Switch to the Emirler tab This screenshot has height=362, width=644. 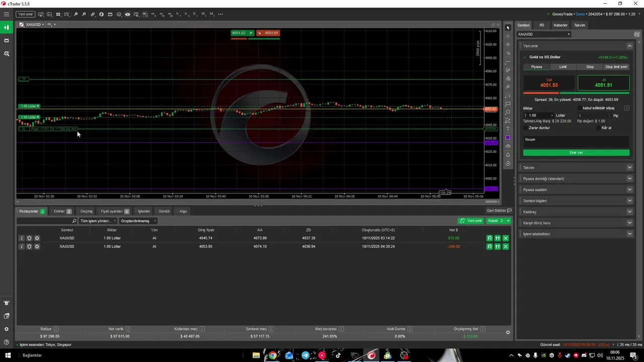coord(62,211)
